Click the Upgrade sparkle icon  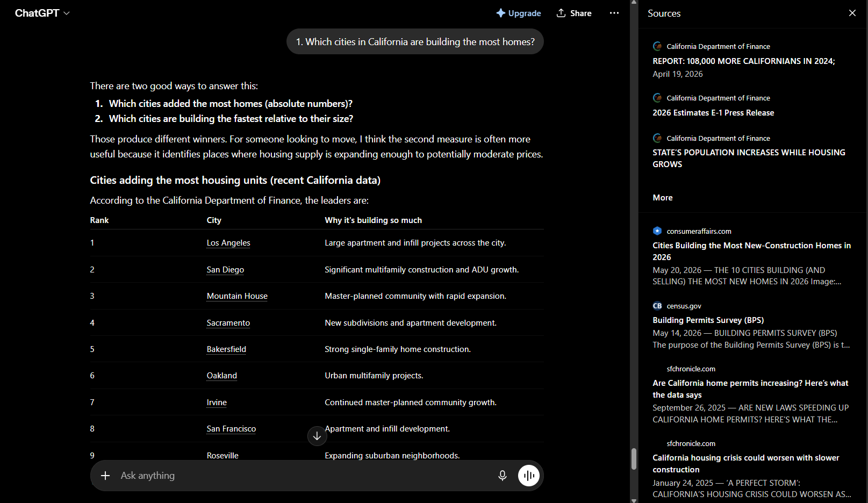point(500,13)
